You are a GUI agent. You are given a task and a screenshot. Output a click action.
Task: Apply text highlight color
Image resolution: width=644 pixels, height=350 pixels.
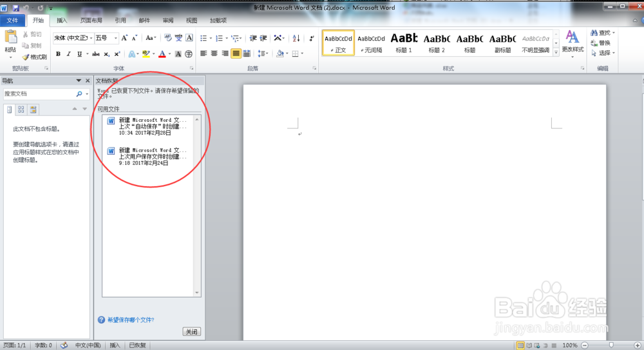(x=146, y=54)
